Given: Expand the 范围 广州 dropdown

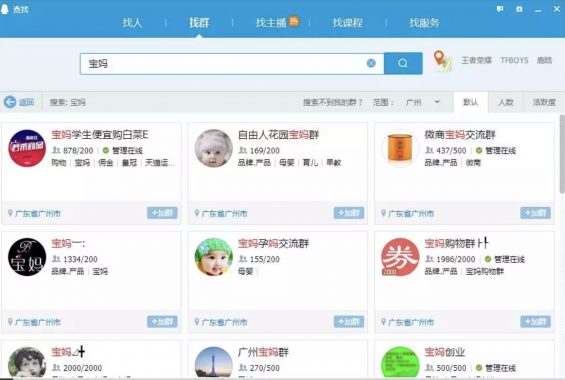Looking at the screenshot, I should (423, 102).
